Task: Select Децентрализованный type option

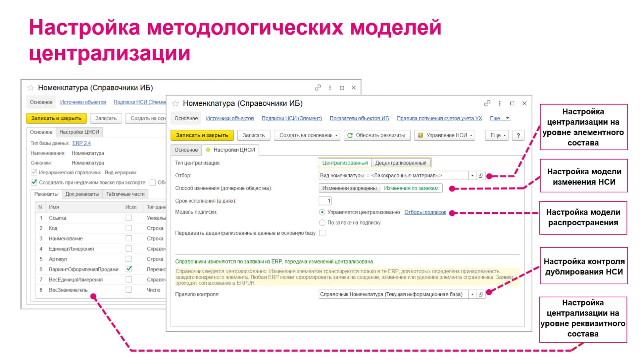Action: (x=401, y=163)
